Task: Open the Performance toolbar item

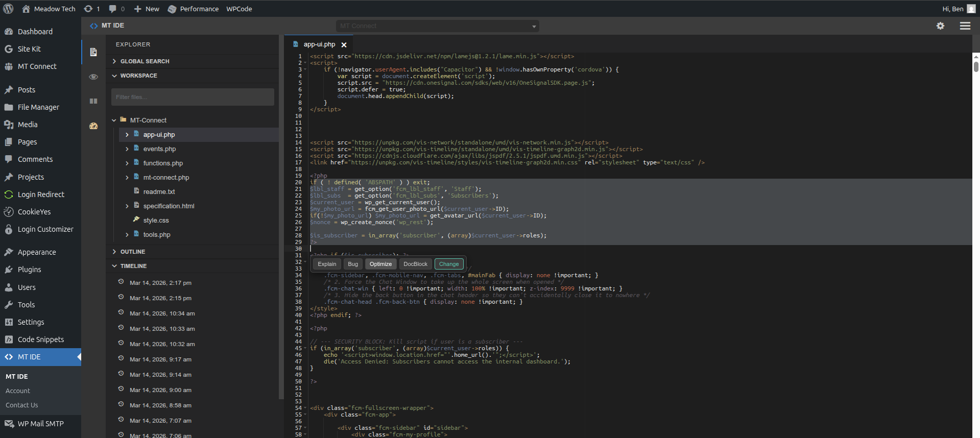Action: [x=193, y=9]
